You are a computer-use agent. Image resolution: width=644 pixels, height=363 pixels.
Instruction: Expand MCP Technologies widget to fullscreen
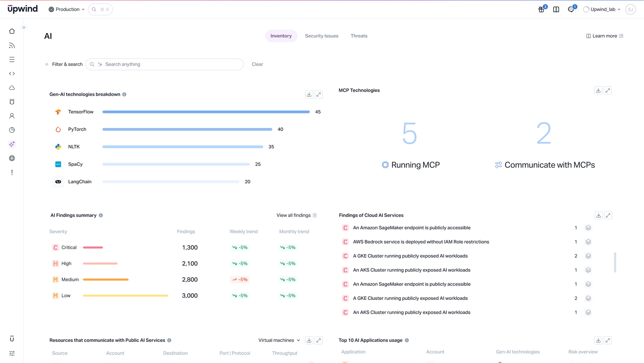(608, 90)
